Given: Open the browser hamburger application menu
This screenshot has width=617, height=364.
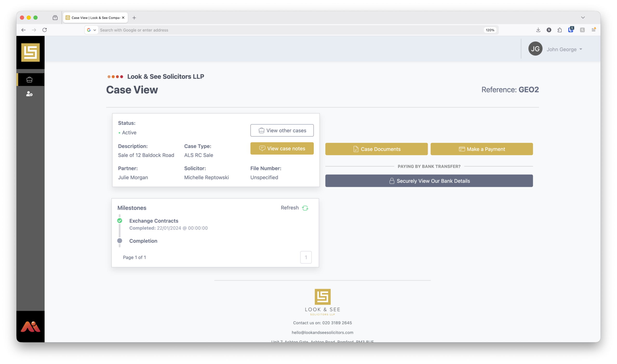Looking at the screenshot, I should tap(593, 30).
